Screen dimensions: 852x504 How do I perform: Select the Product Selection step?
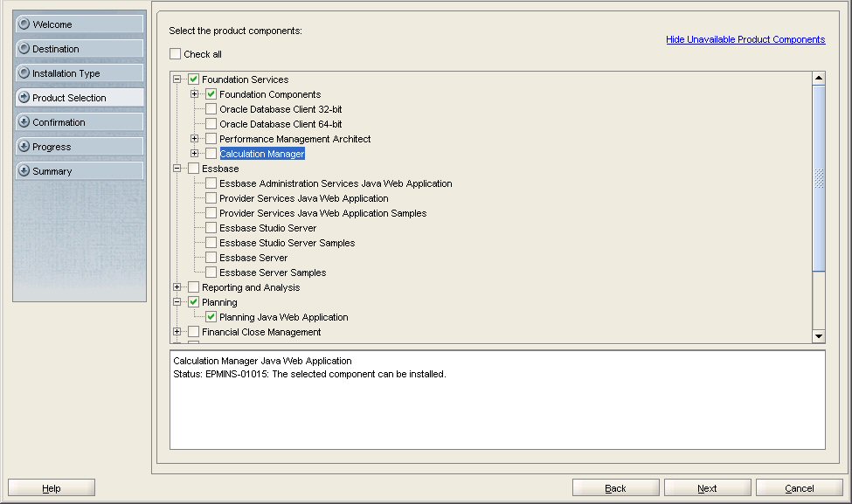click(80, 97)
